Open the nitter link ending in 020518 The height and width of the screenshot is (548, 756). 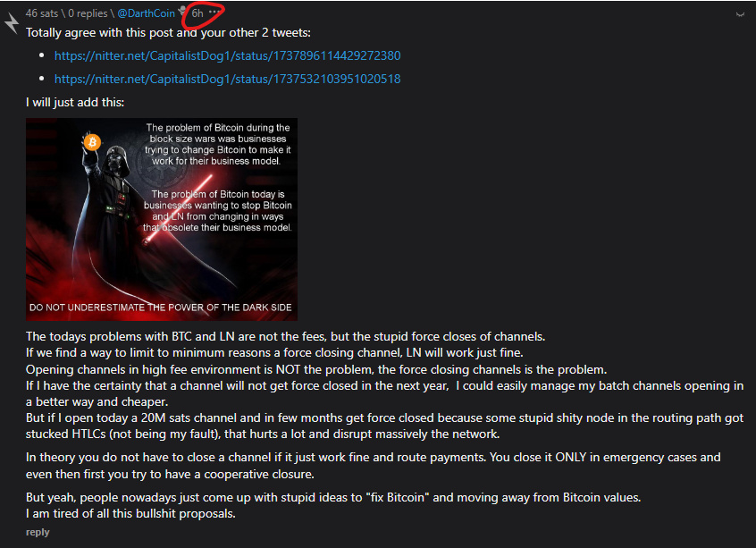(x=227, y=79)
